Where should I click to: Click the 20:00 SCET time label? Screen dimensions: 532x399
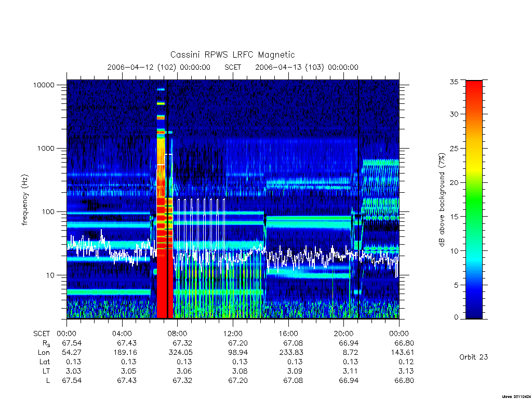coord(343,334)
